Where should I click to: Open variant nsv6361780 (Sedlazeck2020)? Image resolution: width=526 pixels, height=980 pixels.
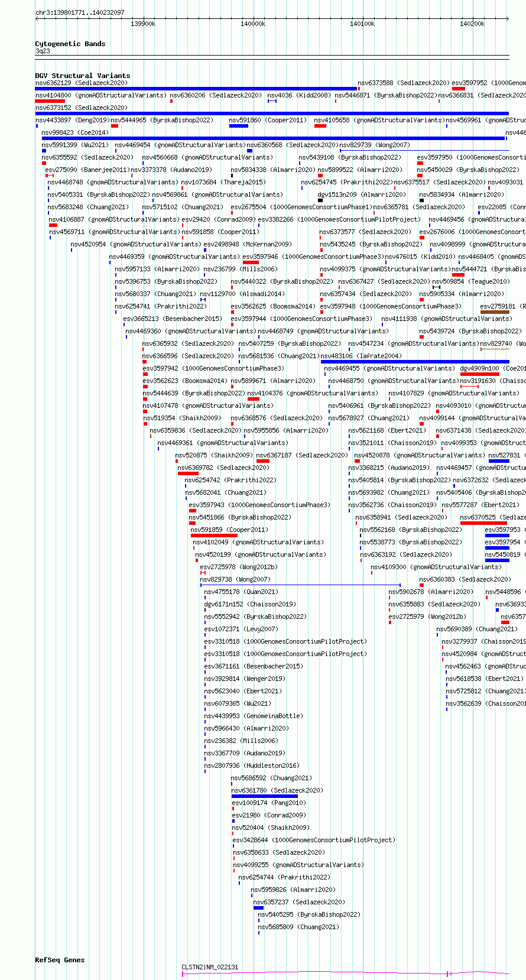coord(277,790)
